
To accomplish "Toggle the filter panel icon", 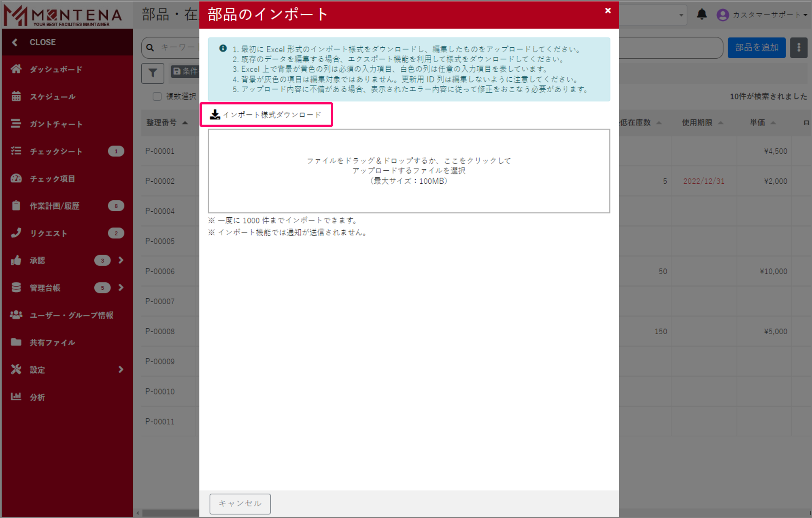I will (x=152, y=73).
